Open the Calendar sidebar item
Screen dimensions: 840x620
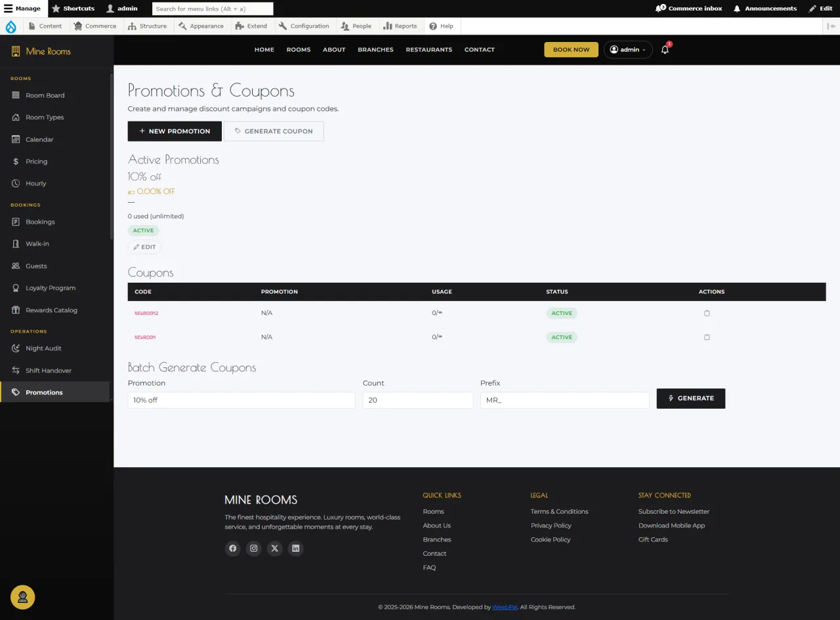point(55,140)
